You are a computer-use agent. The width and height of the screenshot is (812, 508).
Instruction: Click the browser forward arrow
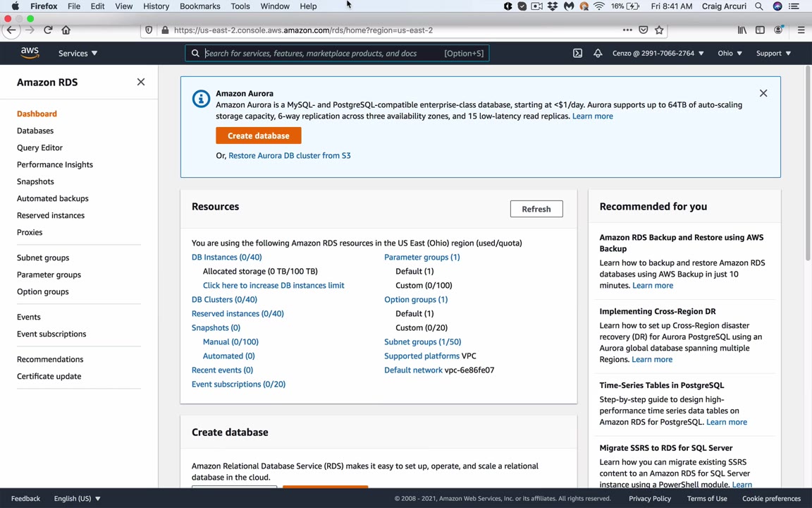click(30, 30)
